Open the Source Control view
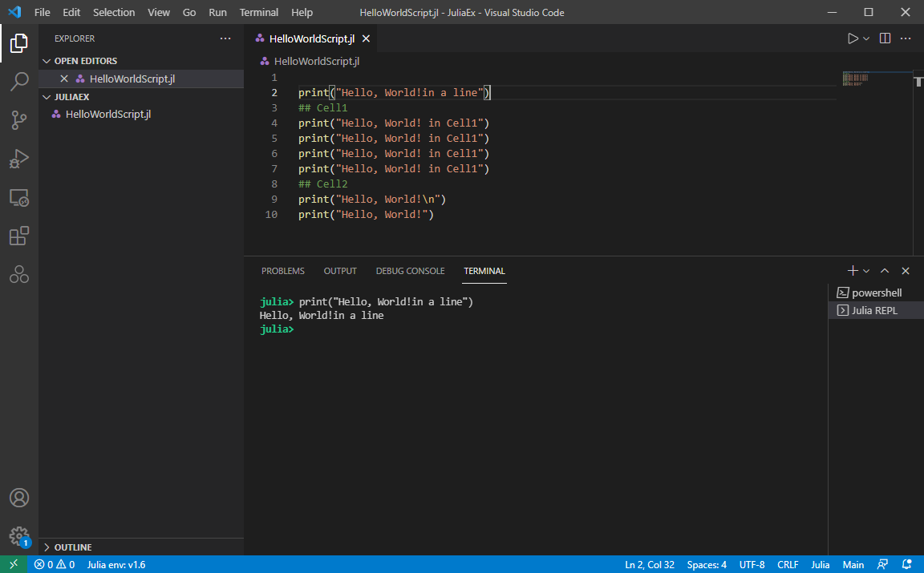This screenshot has width=924, height=573. tap(19, 120)
